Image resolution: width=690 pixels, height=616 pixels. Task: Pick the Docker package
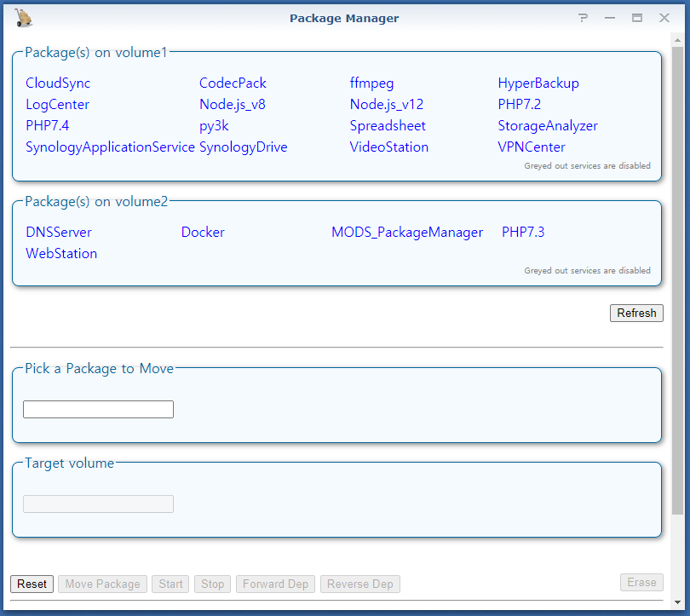(203, 233)
